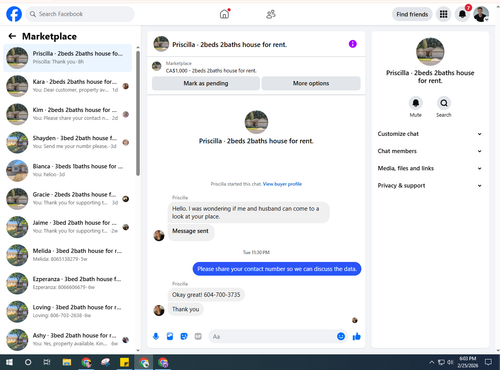Click the 'Message sent' bubble
This screenshot has height=370, width=500.
[x=190, y=231]
